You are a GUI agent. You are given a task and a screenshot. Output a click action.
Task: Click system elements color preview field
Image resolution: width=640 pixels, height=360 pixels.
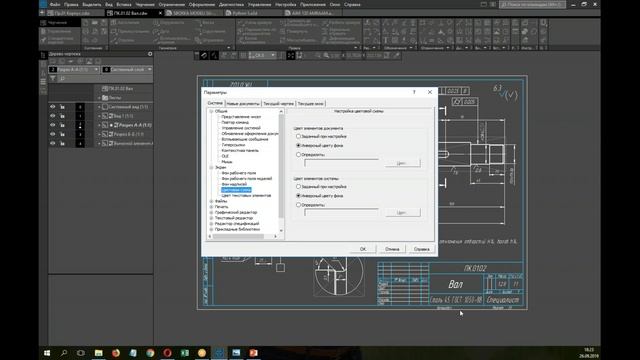[x=341, y=212]
